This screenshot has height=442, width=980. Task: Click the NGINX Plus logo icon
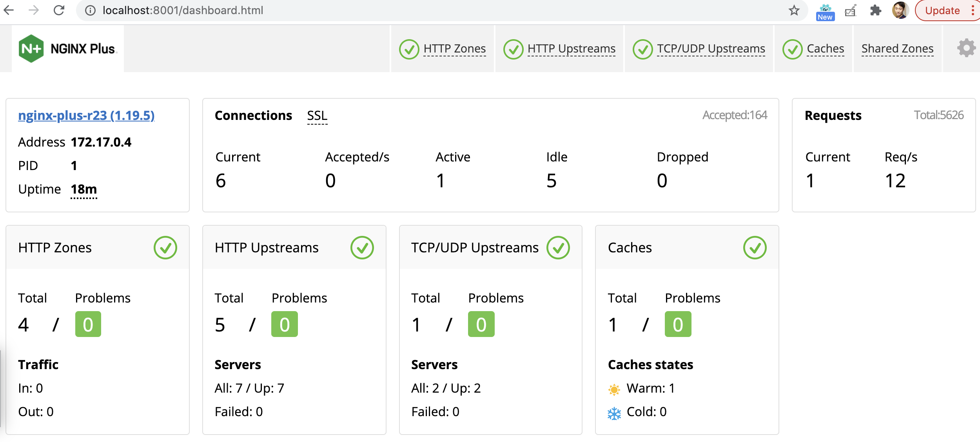point(31,49)
